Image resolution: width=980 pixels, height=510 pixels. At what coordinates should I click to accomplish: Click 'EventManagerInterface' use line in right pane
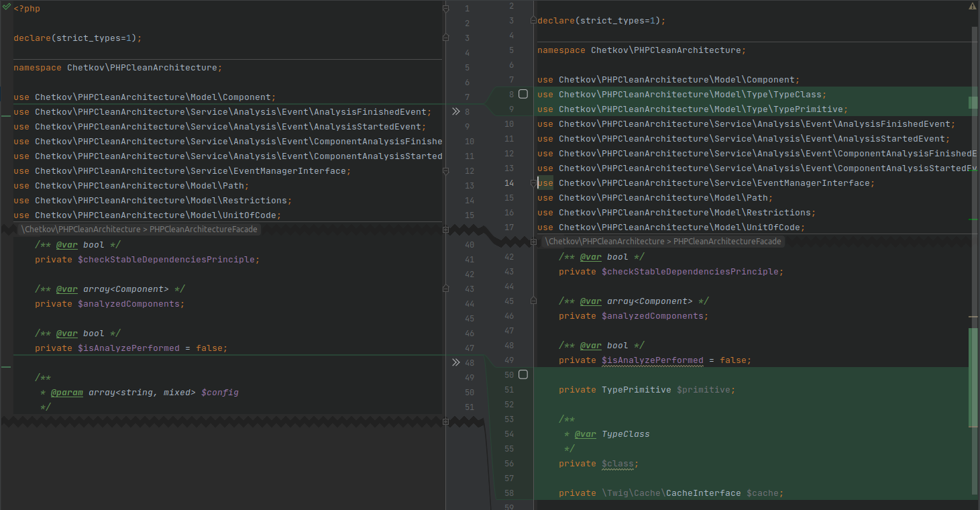tap(706, 183)
